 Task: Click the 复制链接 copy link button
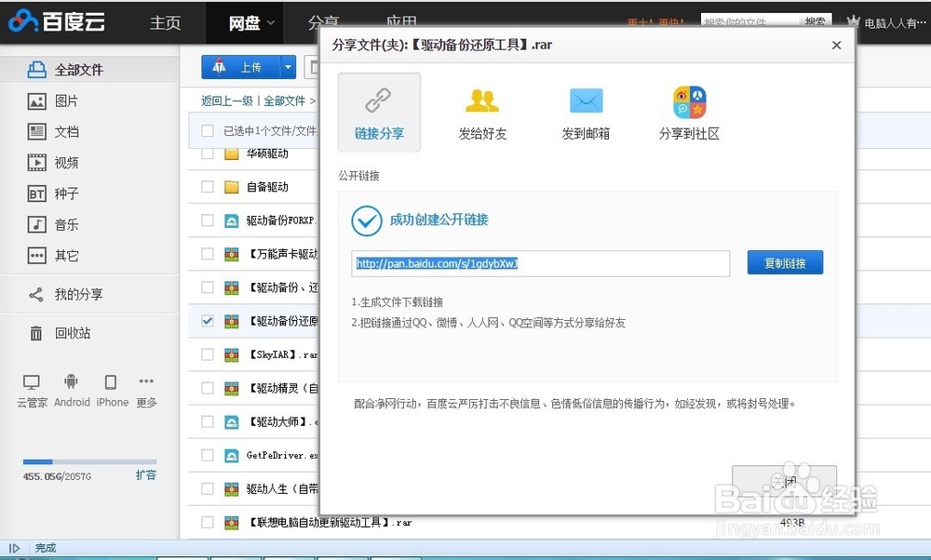[x=785, y=263]
